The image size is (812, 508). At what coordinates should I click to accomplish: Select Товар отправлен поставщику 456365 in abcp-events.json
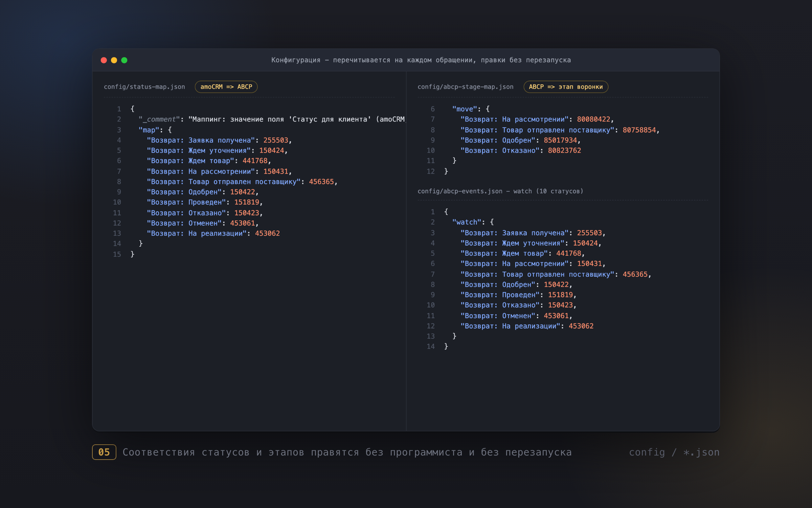pos(556,274)
